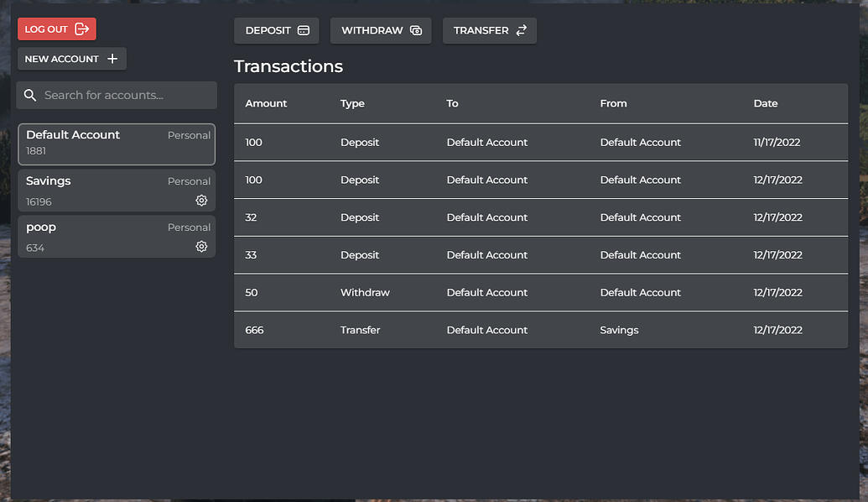Click the amount 33 cell
Viewport: 868px width, 502px height.
(251, 255)
